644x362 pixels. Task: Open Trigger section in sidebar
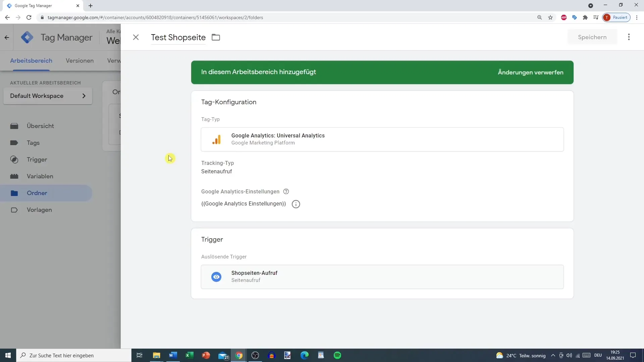tap(37, 160)
